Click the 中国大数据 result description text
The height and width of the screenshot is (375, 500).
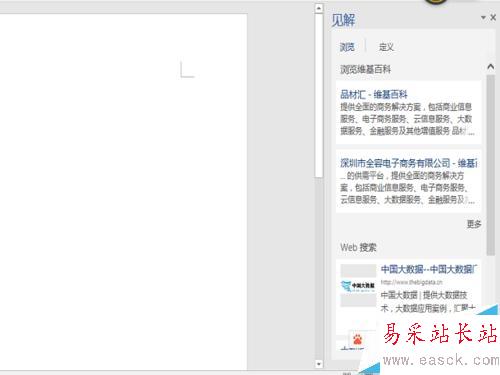(427, 302)
